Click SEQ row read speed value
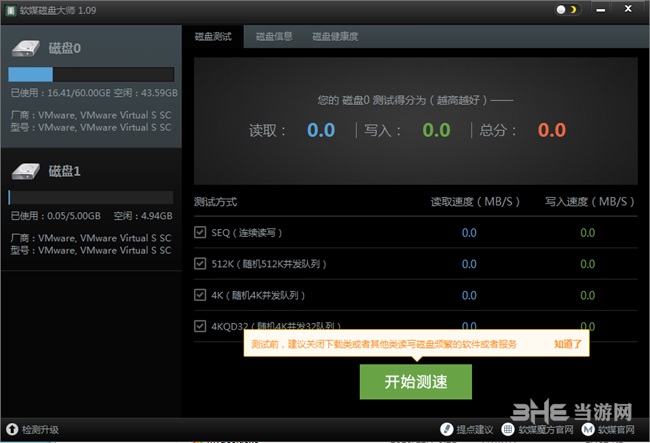 [469, 232]
